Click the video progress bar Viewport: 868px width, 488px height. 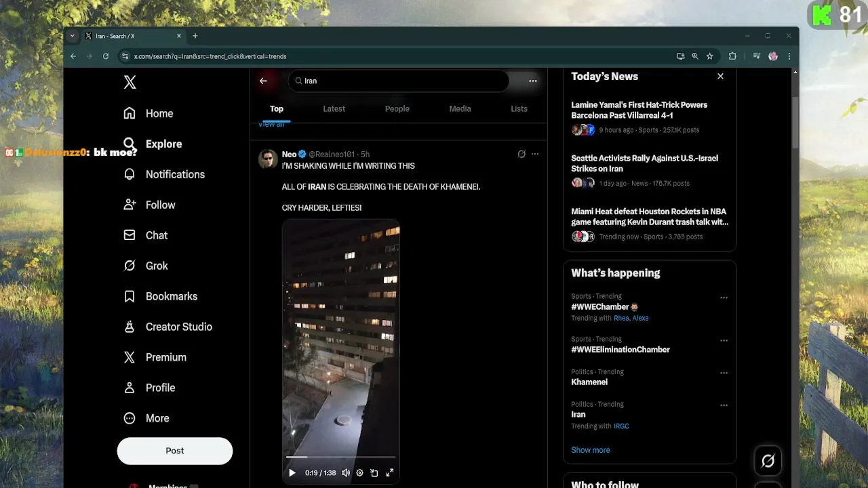[340, 457]
